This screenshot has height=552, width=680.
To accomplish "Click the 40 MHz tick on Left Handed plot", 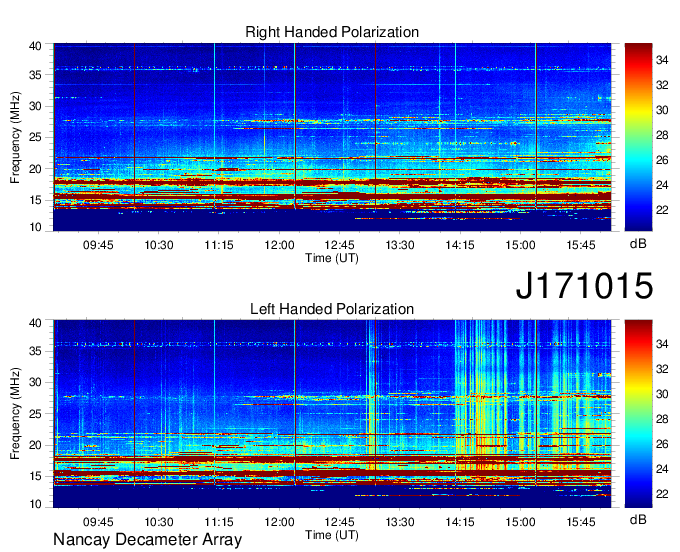I will (36, 323).
